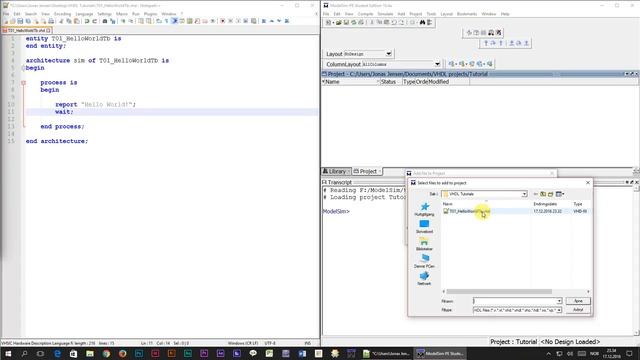Viewport: 640px width, 360px height.
Task: Collapse the architecture begin fold marker
Action: 23,68
